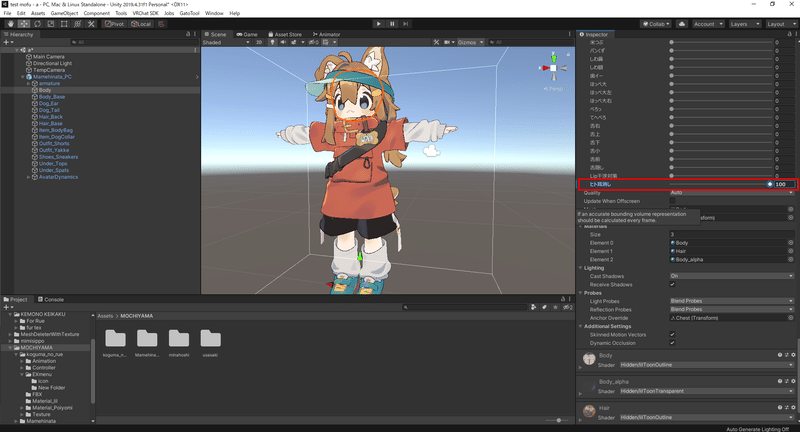Switch to the Asset Store tab

coord(285,34)
